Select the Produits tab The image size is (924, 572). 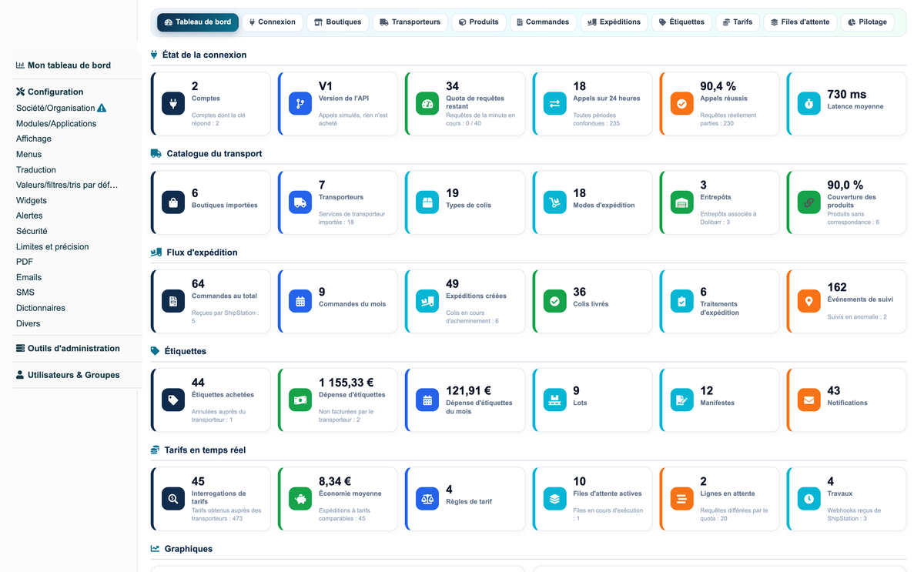click(x=478, y=22)
